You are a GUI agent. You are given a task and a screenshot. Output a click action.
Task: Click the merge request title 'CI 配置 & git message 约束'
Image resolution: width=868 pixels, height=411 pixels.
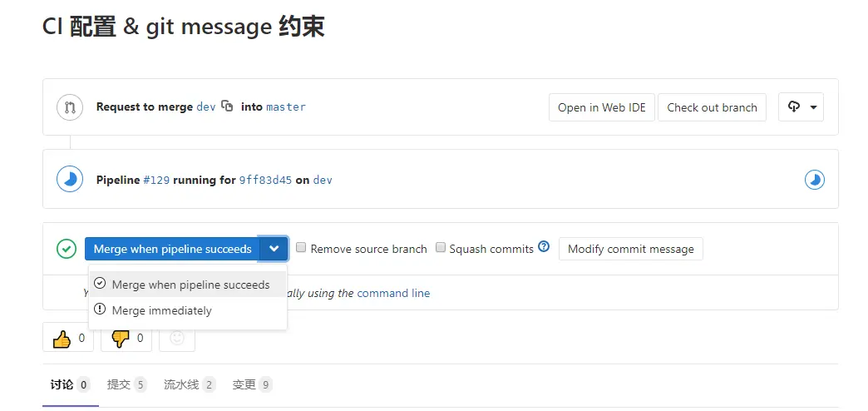pyautogui.click(x=183, y=27)
